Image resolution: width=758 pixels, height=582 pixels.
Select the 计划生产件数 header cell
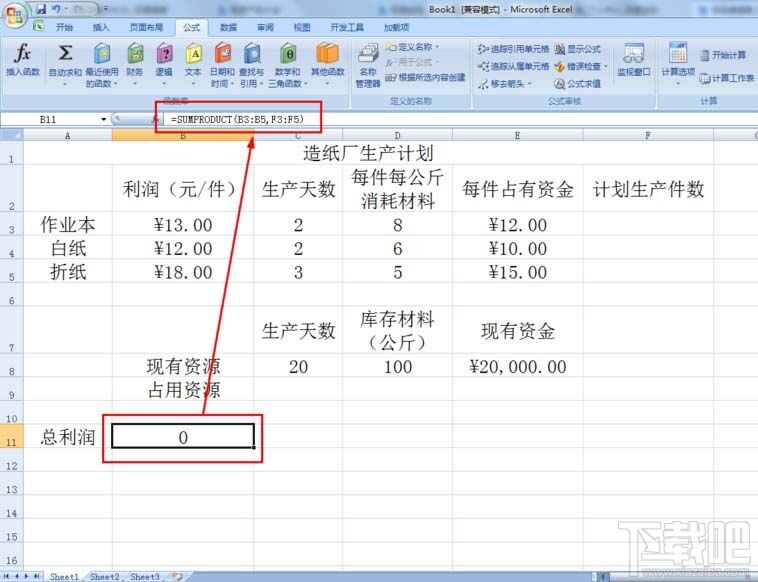(648, 188)
